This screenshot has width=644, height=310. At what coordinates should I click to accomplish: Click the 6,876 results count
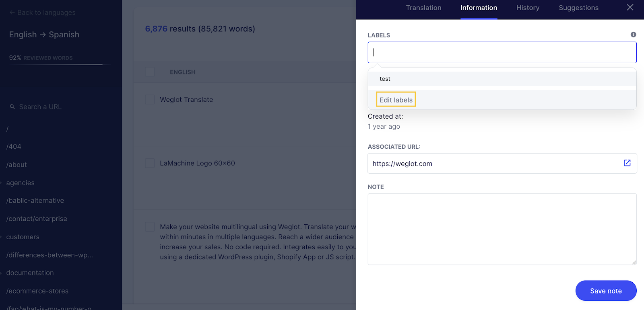(156, 29)
